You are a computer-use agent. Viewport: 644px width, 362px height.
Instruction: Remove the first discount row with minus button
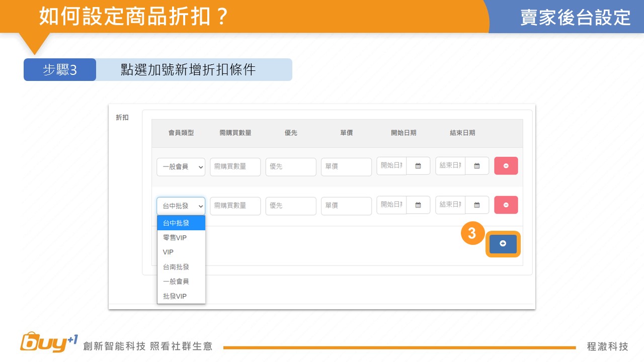pos(506,166)
